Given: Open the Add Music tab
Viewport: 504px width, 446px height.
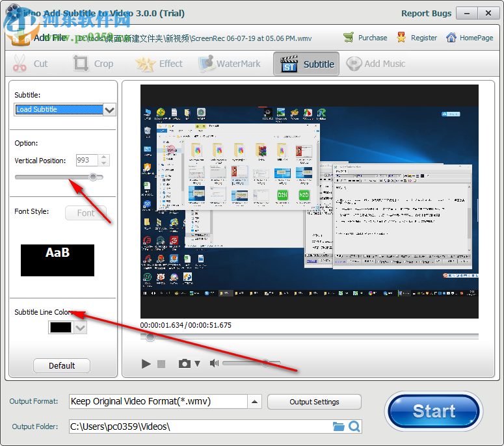Looking at the screenshot, I should (376, 64).
